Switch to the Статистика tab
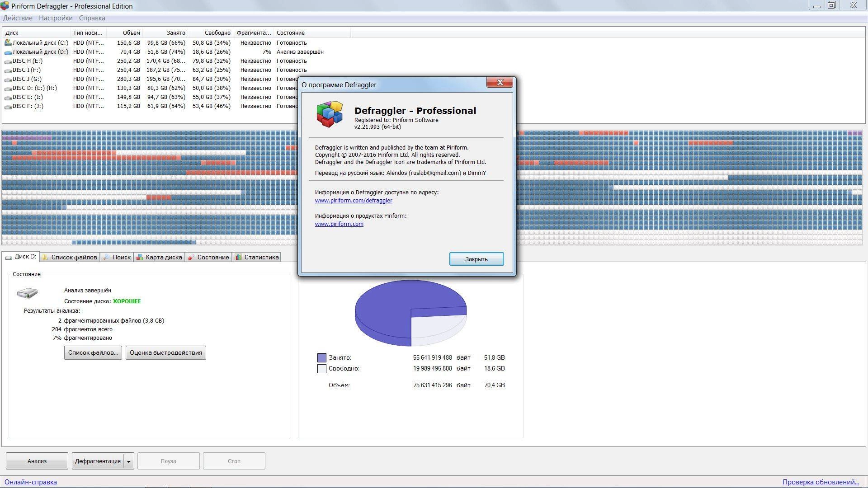This screenshot has width=868, height=488. click(x=256, y=257)
